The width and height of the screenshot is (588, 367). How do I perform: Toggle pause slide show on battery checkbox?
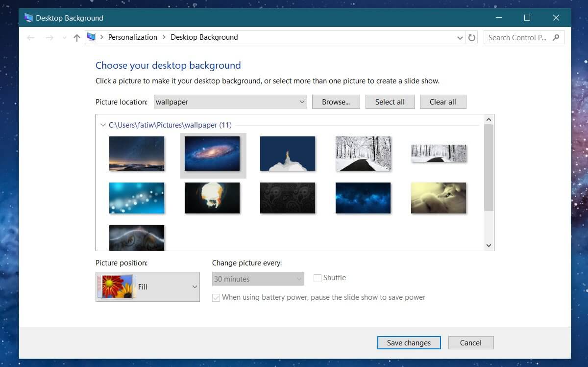[x=216, y=298]
